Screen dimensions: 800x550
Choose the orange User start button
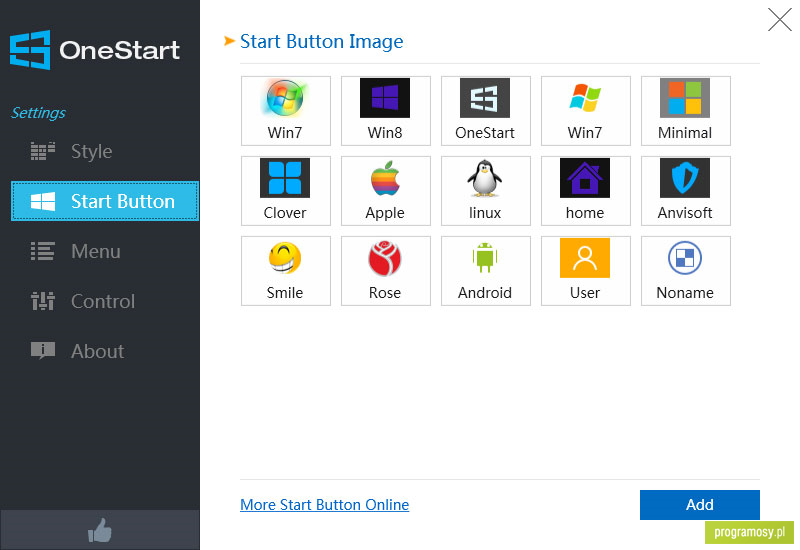(586, 271)
